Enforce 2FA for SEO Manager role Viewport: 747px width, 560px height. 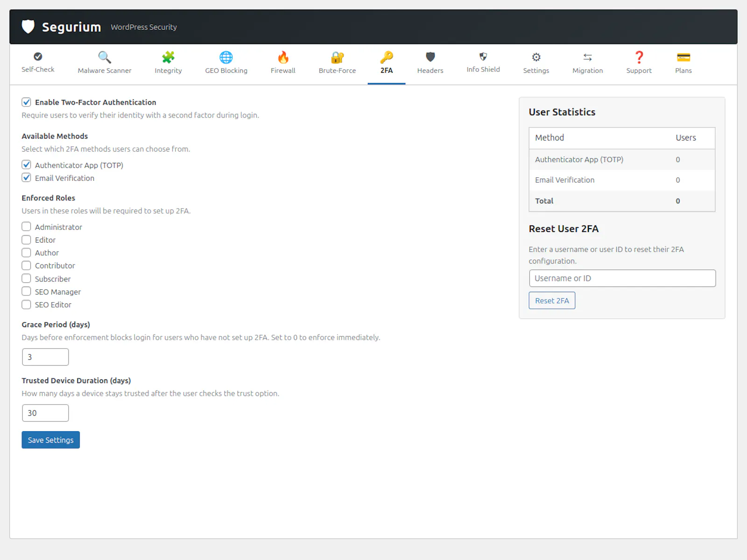coord(27,292)
